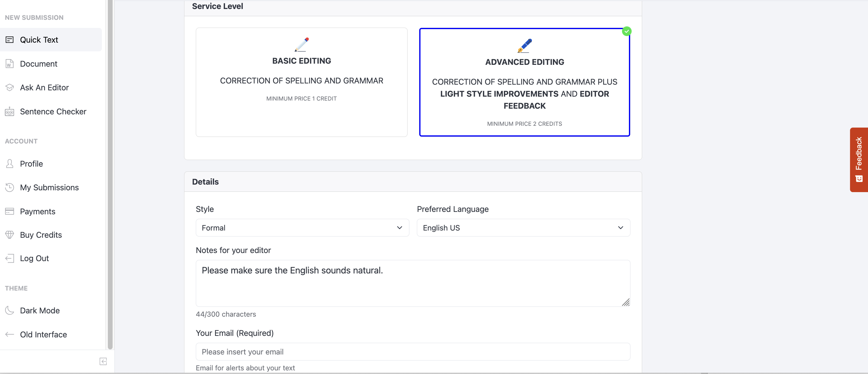Open the Style dropdown set to Formal

302,228
